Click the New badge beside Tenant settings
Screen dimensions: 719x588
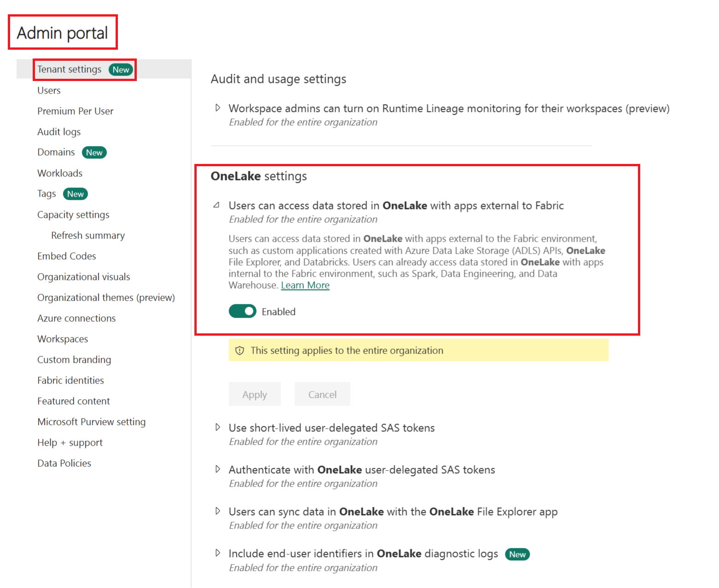(121, 70)
